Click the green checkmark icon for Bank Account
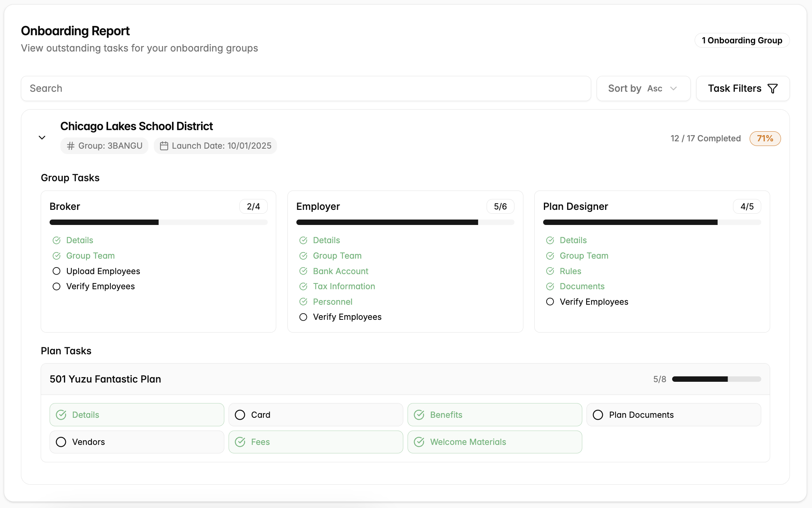The height and width of the screenshot is (508, 812). 303,271
